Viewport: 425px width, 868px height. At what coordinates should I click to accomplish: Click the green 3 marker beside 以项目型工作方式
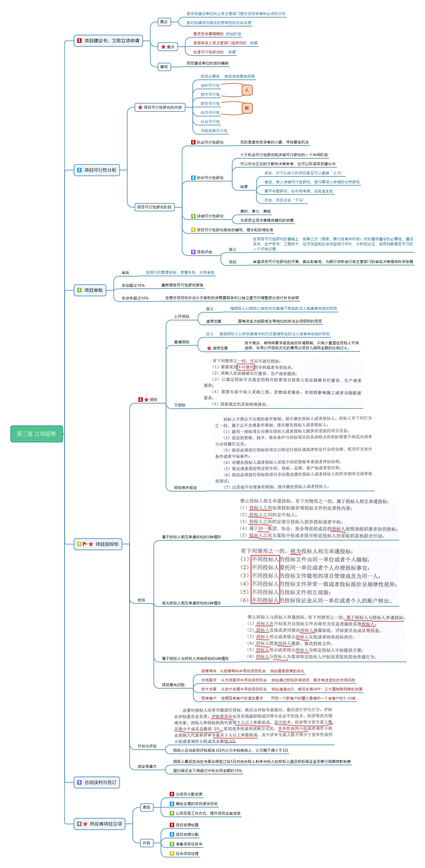[172, 814]
